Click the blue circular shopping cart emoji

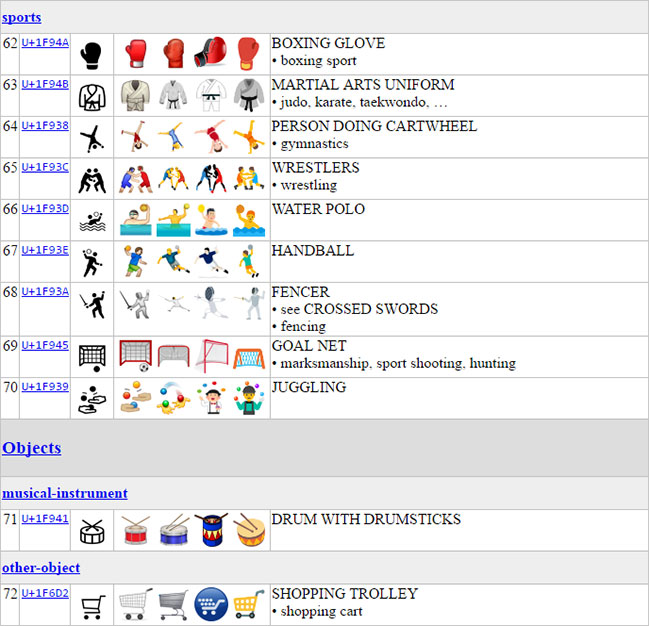[x=211, y=604]
